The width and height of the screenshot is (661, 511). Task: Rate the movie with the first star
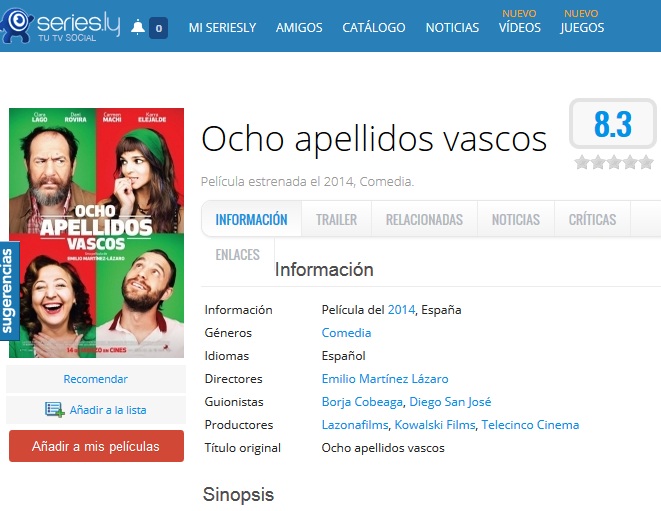coord(582,162)
